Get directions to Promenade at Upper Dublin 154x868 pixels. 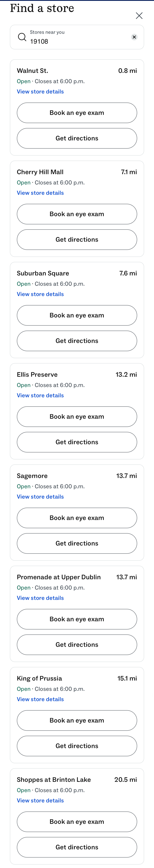click(77, 645)
